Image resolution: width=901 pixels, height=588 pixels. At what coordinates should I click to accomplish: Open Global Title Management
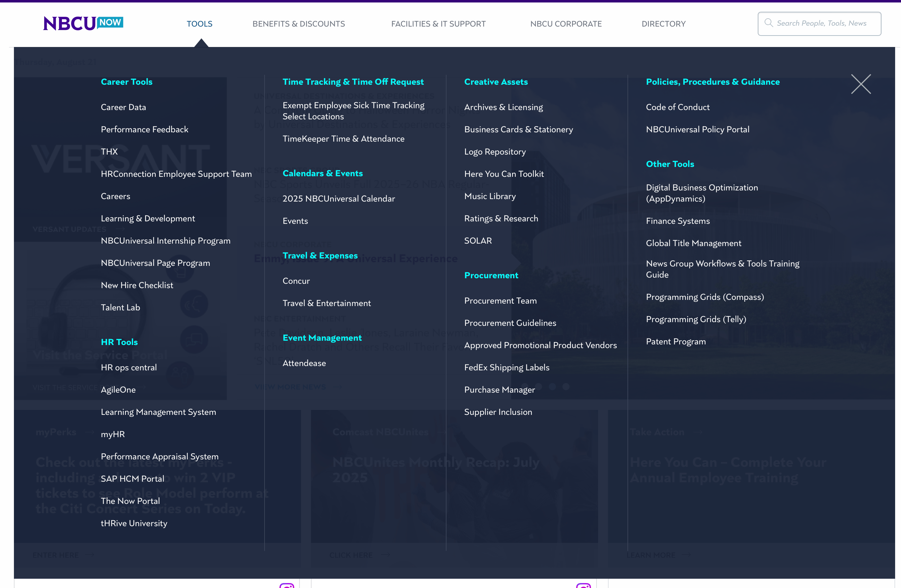point(694,243)
